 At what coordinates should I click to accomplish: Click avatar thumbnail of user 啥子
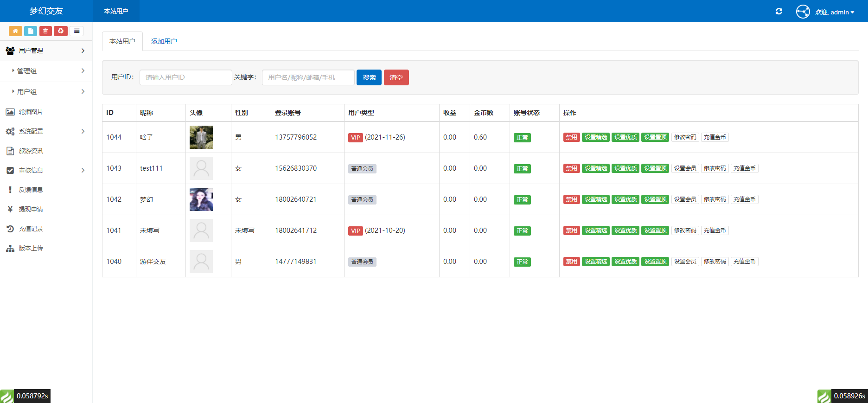[201, 137]
